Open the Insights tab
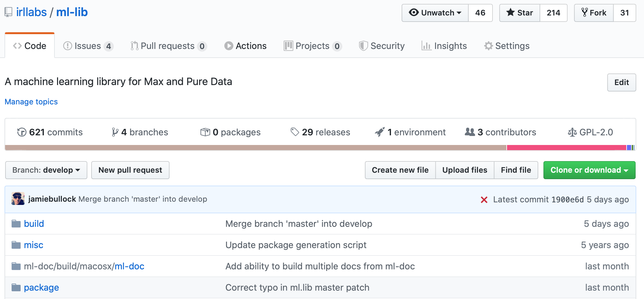 tap(444, 46)
